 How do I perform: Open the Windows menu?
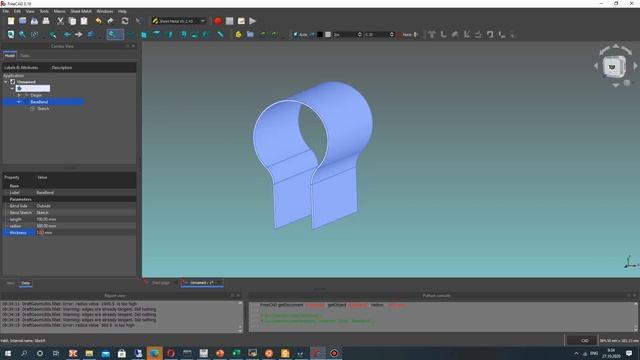point(105,11)
